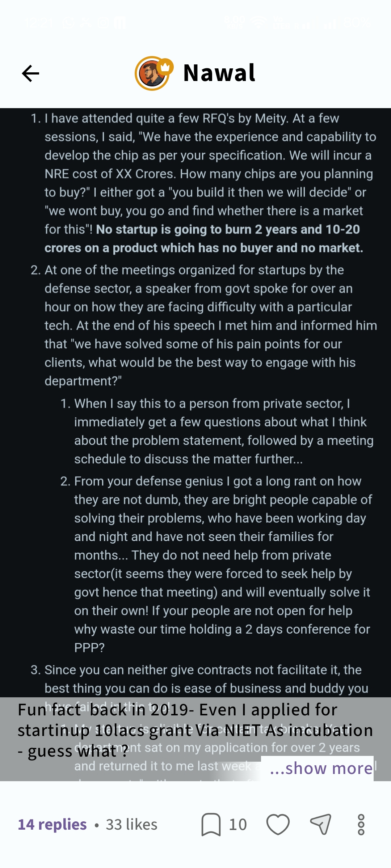Open the dark screenshot post image
This screenshot has width=391, height=868.
pos(195,398)
